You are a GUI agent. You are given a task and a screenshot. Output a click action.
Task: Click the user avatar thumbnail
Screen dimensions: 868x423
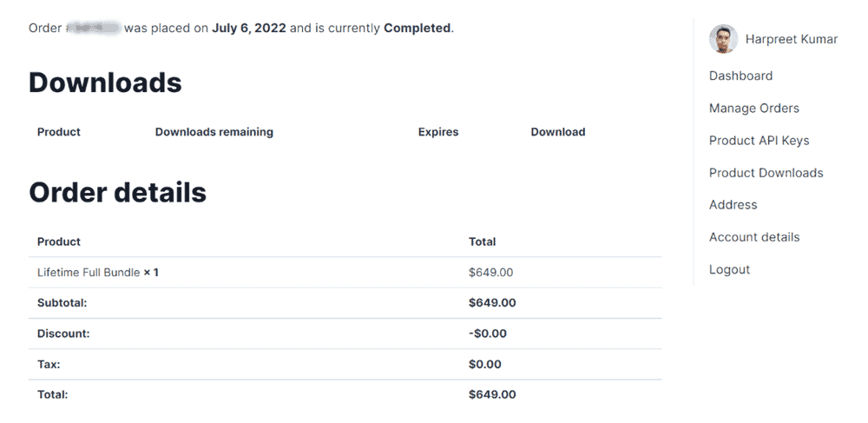[x=723, y=39]
